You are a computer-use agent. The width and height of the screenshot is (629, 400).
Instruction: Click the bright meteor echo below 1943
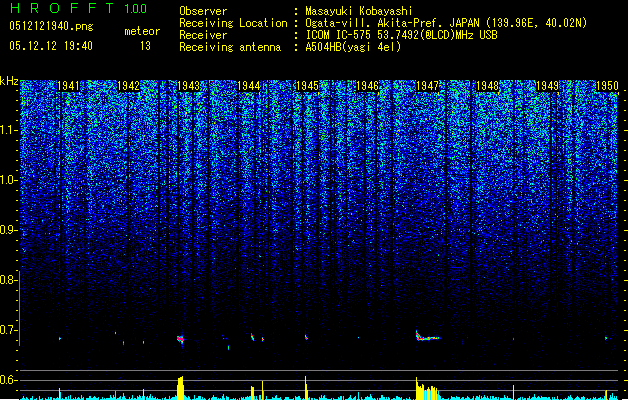click(181, 339)
